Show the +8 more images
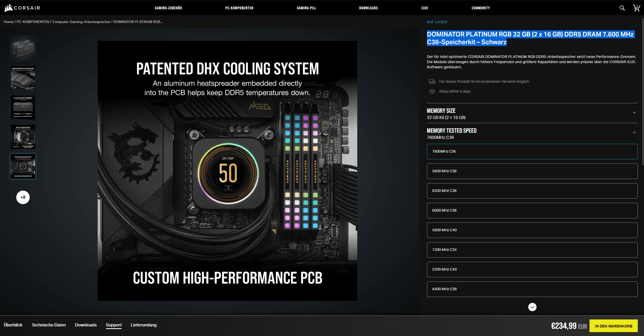This screenshot has width=644, height=336. (23, 197)
